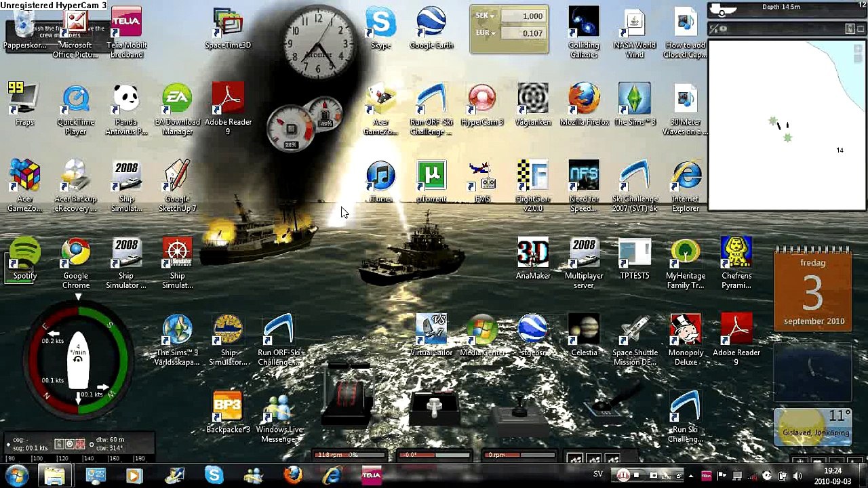Image resolution: width=868 pixels, height=488 pixels.
Task: Launch Space Shuttle Mission shortcut
Action: click(x=635, y=340)
